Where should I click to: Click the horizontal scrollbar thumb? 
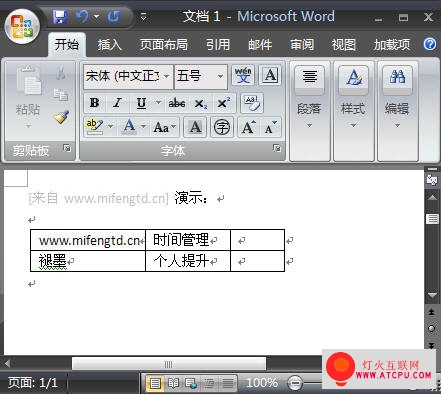tap(169, 364)
